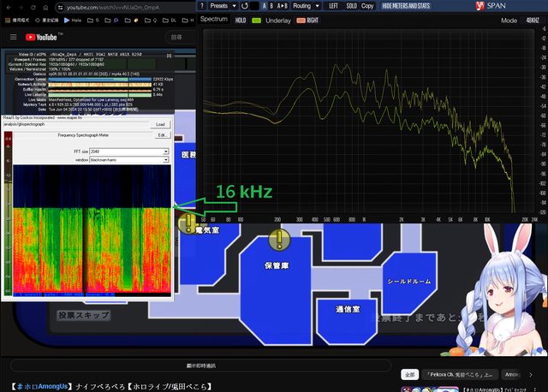This screenshot has height=392, width=548.
Task: Select the Pekora Ch. filter chip
Action: (459, 375)
